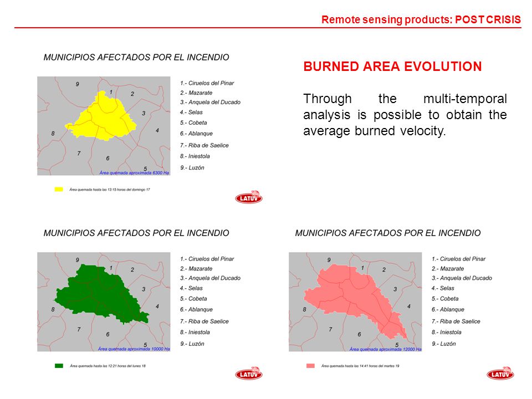The image size is (532, 399).
Task: Click '8.- Iniestola' beside yellow map
Action: click(195, 156)
